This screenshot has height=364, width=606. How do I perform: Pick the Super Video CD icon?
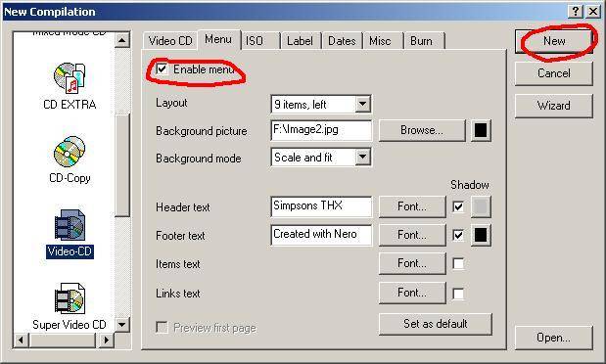70,298
